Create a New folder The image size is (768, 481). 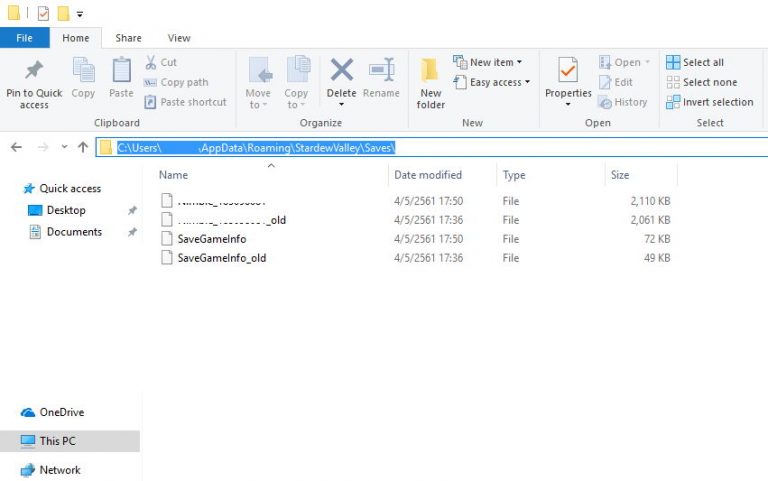click(431, 83)
